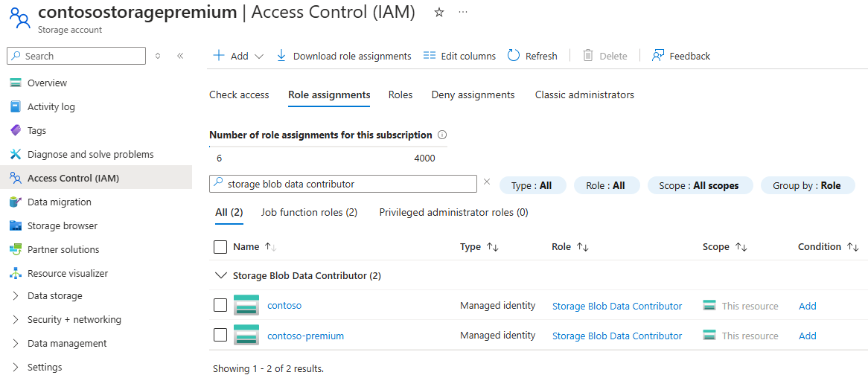Open the contoso-premium managed identity link
The width and height of the screenshot is (868, 375).
[305, 336]
